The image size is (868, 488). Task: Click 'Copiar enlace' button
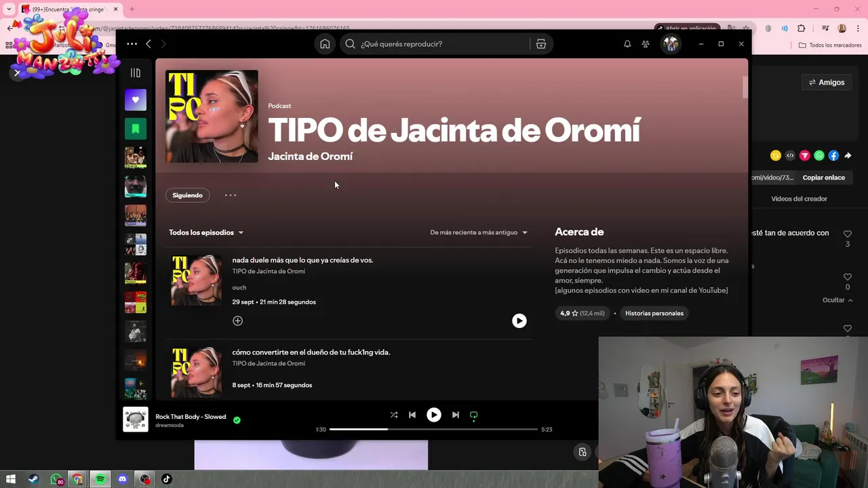(823, 178)
